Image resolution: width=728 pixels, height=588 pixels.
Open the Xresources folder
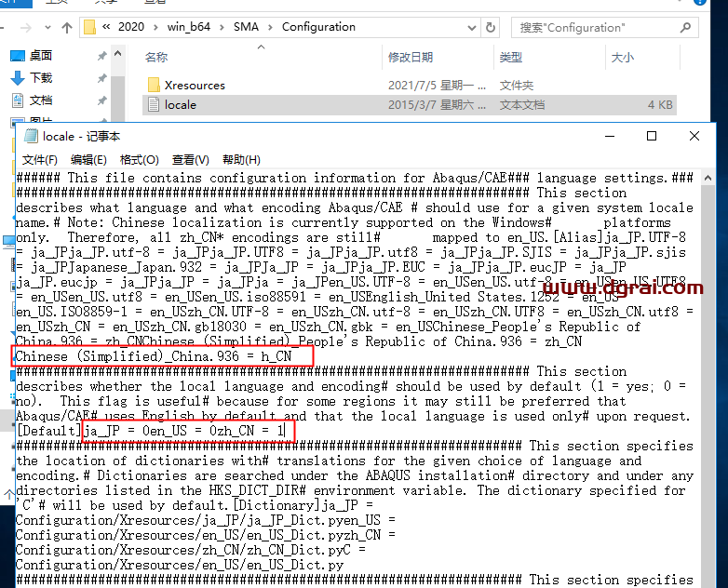(x=194, y=85)
